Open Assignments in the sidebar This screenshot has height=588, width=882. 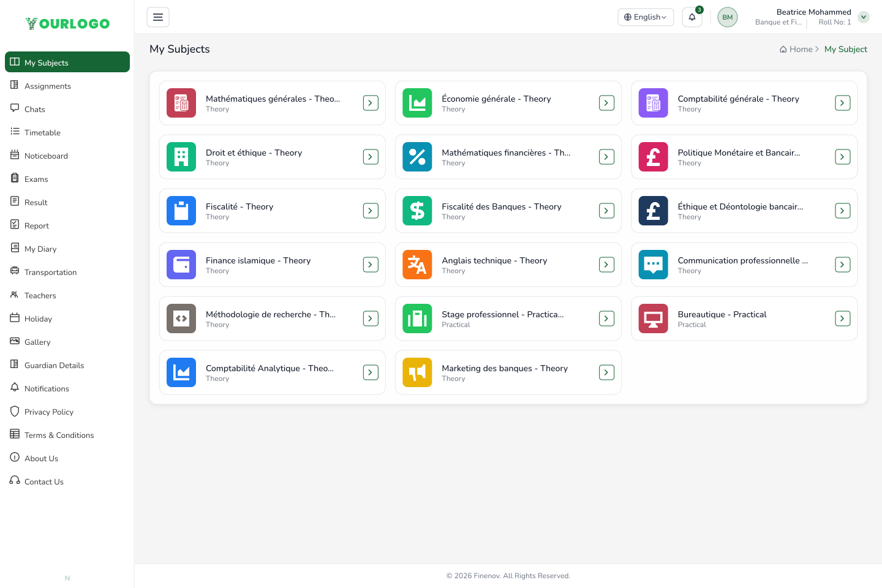67,86
